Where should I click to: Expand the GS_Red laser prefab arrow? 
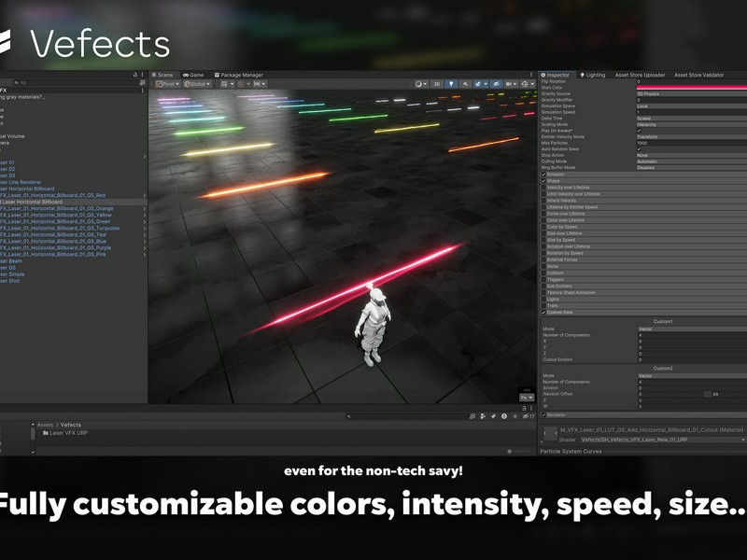(x=145, y=195)
